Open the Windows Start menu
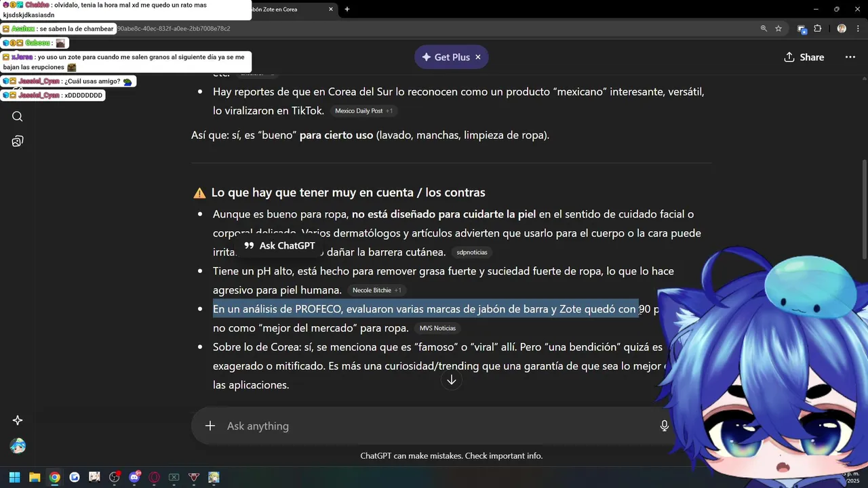The image size is (868, 488). (x=14, y=477)
